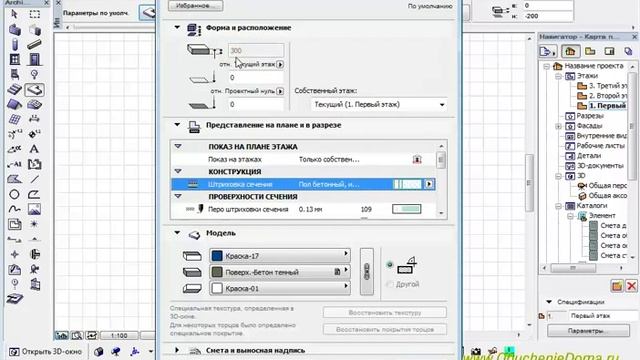The height and width of the screenshot is (360, 640).
Task: Select the Lamp tool in the toolbox
Action: [x=34, y=74]
